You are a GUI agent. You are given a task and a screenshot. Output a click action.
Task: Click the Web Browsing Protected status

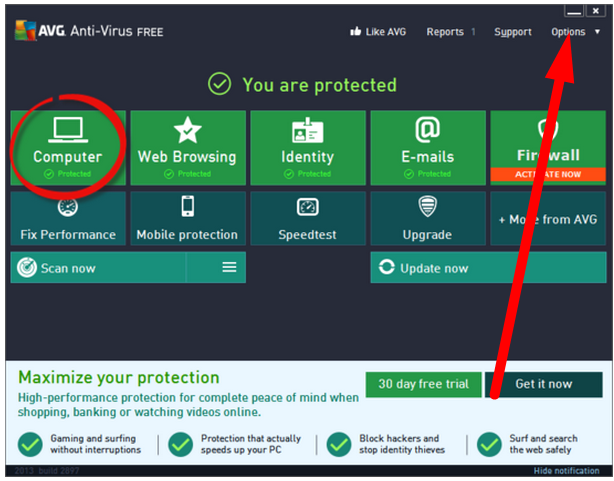click(188, 174)
